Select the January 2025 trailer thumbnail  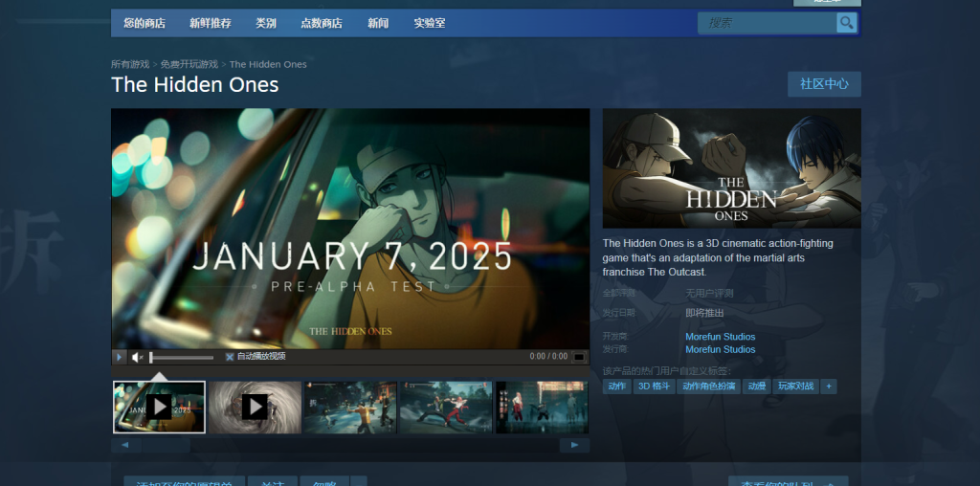coord(160,408)
